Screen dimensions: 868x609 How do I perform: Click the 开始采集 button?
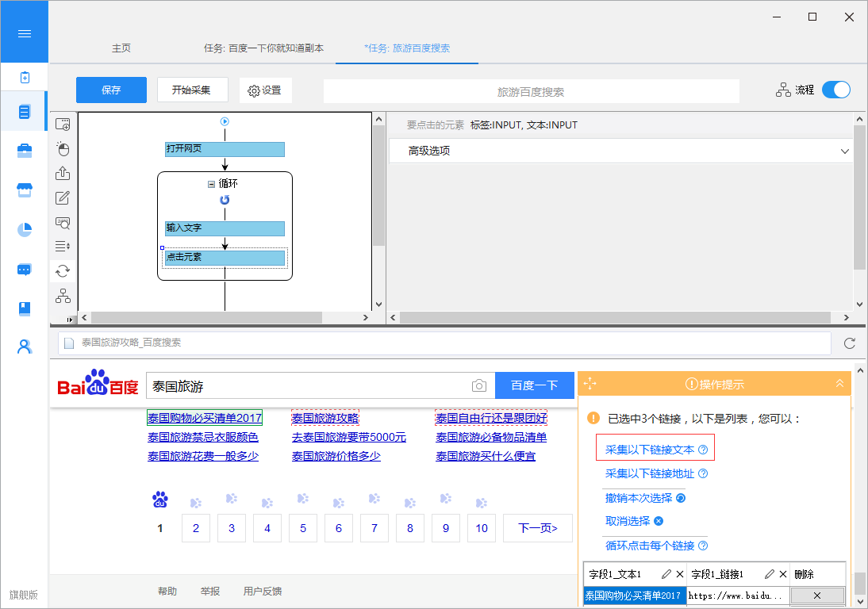191,90
